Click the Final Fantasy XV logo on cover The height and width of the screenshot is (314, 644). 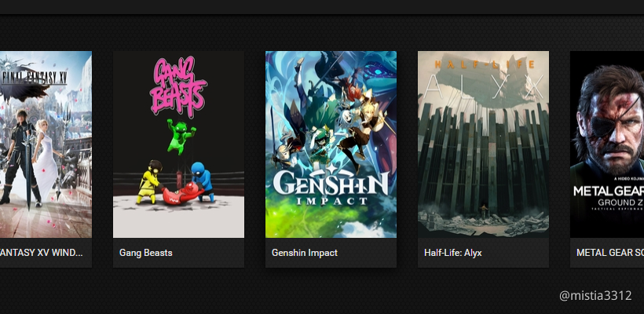(x=35, y=78)
